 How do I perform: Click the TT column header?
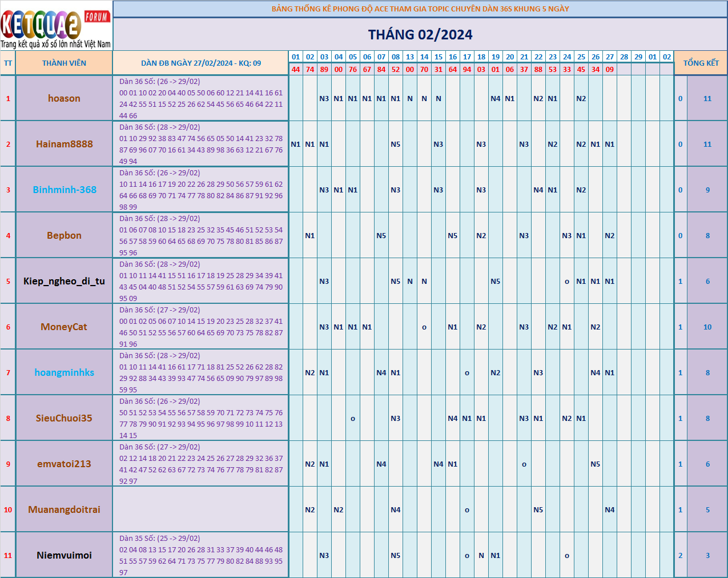pyautogui.click(x=8, y=63)
